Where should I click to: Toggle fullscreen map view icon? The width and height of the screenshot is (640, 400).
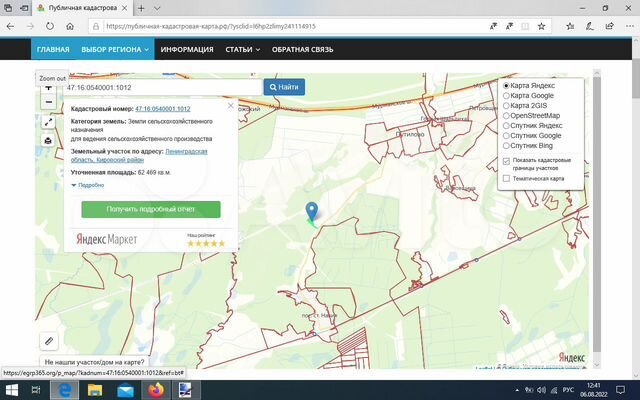click(x=49, y=122)
